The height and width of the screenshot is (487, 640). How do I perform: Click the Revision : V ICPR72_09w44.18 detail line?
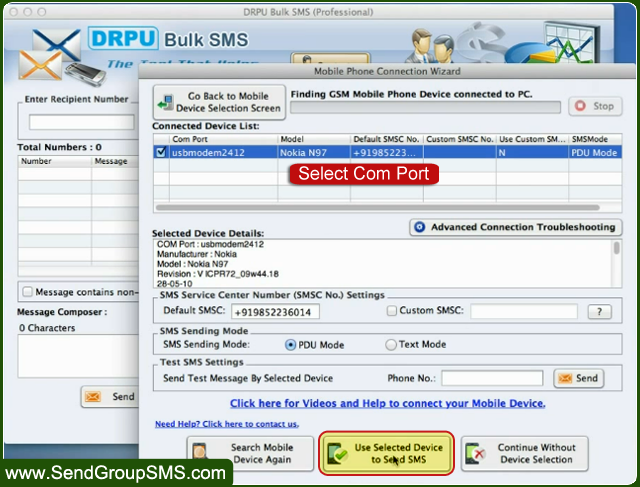218,274
